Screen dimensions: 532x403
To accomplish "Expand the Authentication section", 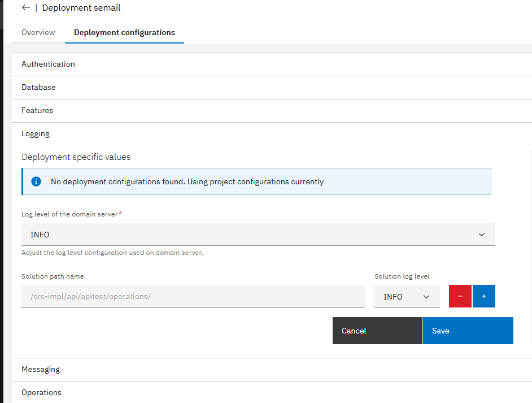I will coord(48,64).
